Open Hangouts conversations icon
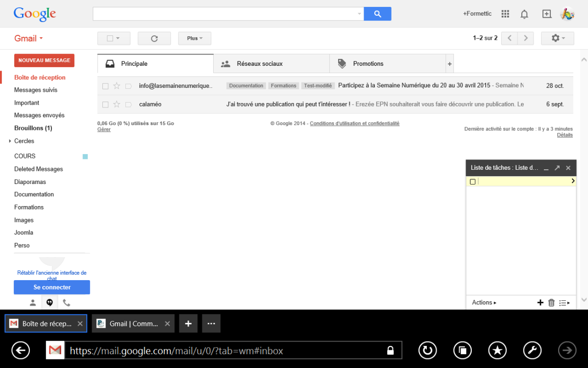The height and width of the screenshot is (368, 588). click(x=49, y=303)
